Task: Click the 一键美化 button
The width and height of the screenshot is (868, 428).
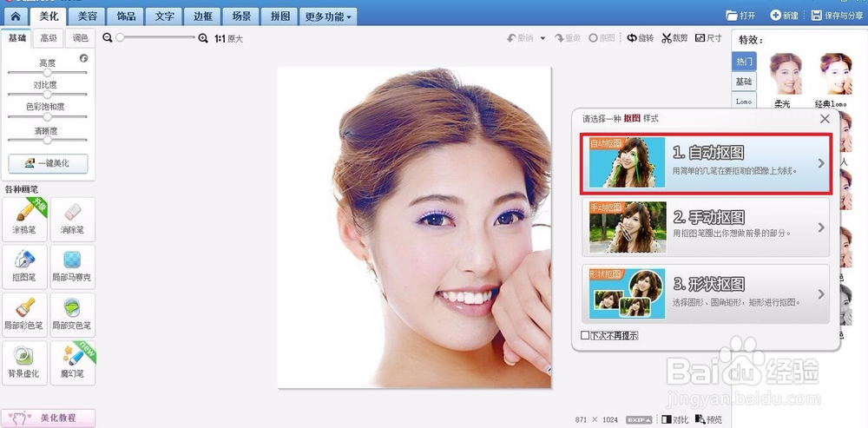Action: coord(48,164)
